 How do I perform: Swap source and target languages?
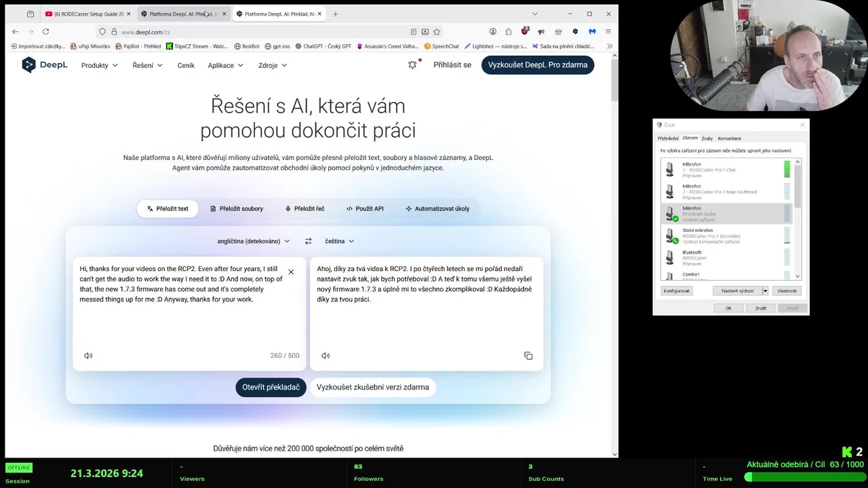pos(308,241)
